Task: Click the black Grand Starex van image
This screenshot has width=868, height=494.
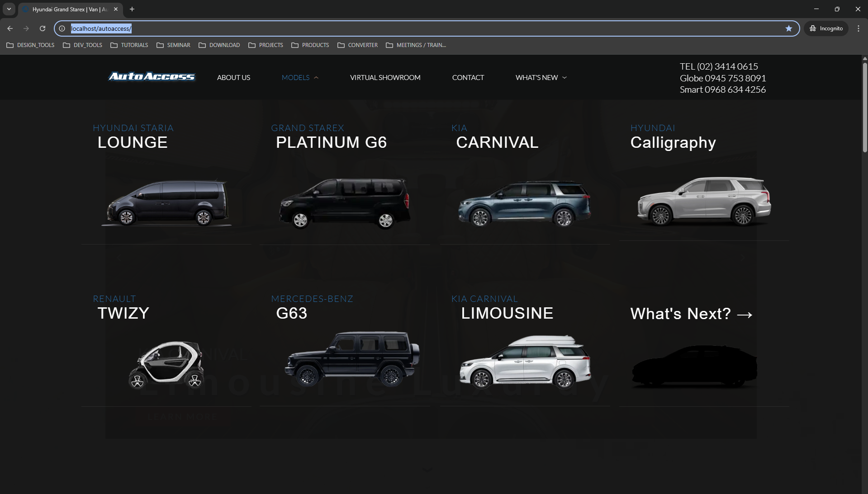Action: click(345, 203)
